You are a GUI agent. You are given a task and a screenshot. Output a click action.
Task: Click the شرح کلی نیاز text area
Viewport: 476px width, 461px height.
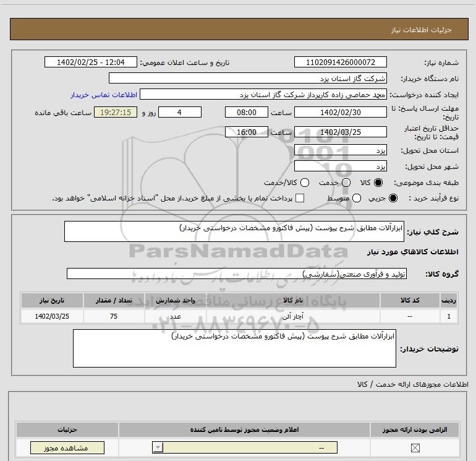click(234, 231)
